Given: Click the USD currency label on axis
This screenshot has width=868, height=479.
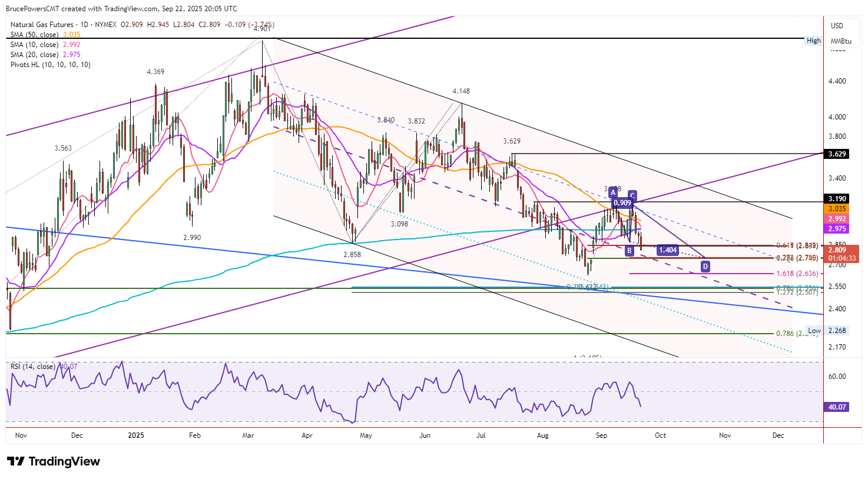Looking at the screenshot, I should (x=837, y=26).
